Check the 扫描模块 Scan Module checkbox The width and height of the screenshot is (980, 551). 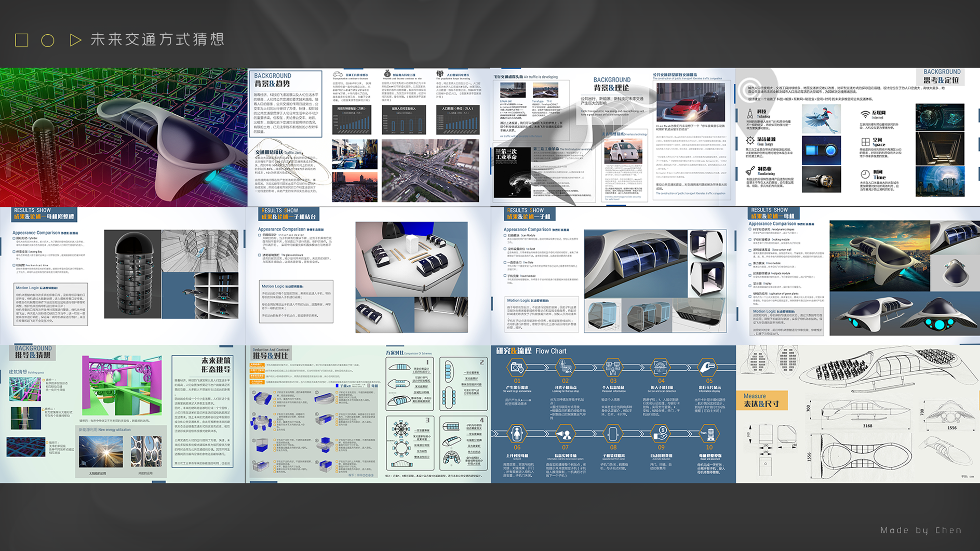(x=504, y=235)
